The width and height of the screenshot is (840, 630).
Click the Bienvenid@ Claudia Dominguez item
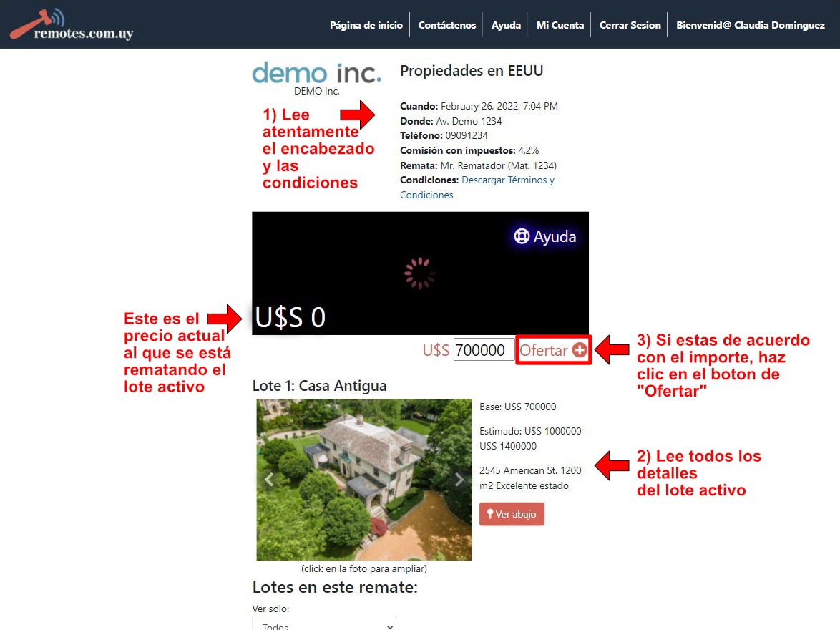click(750, 25)
